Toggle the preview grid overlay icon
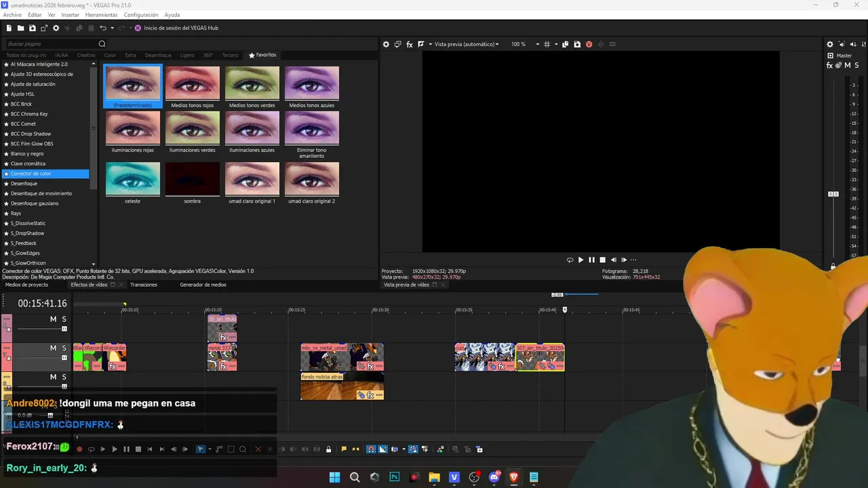Viewport: 868px width, 488px height. [547, 44]
